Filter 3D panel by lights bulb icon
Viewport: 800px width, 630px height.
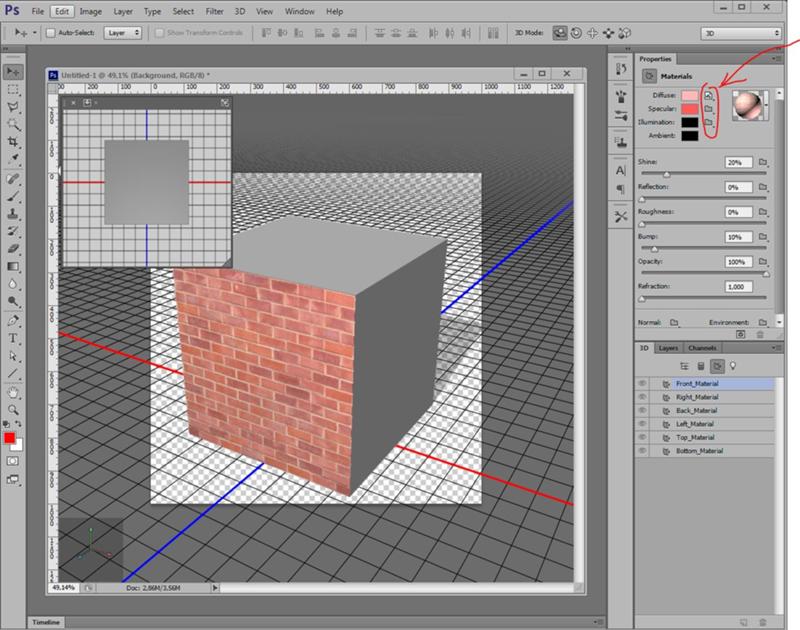pos(732,365)
